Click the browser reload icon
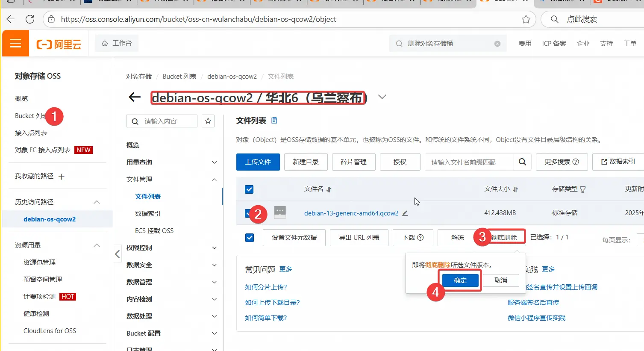Screen dimensions: 644x351 tap(30, 19)
